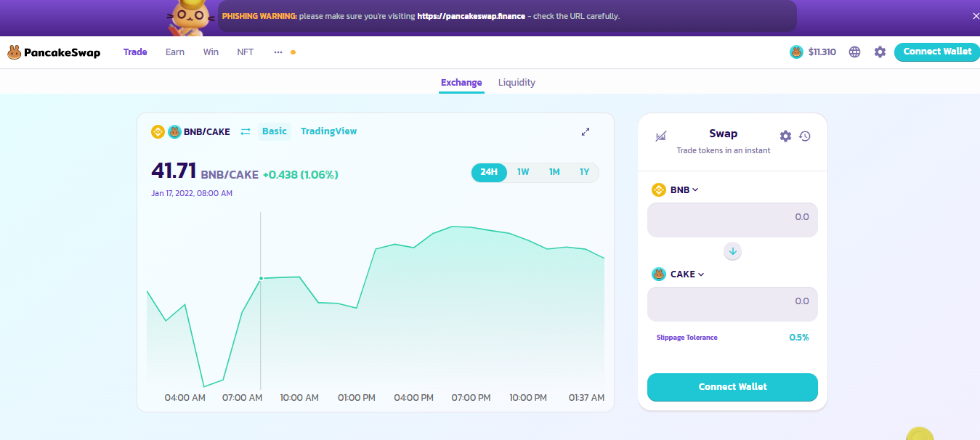Open the language globe selector
Image resolution: width=980 pixels, height=440 pixels.
pos(855,52)
